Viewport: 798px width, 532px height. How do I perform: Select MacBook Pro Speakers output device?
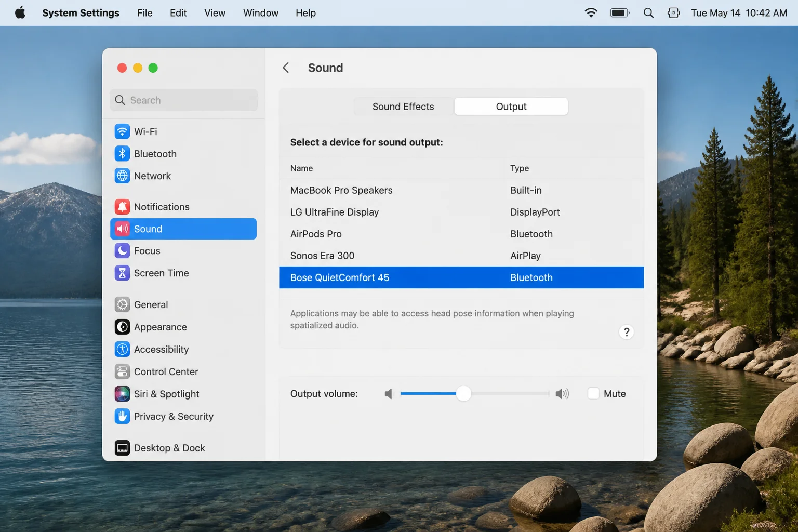tap(461, 190)
